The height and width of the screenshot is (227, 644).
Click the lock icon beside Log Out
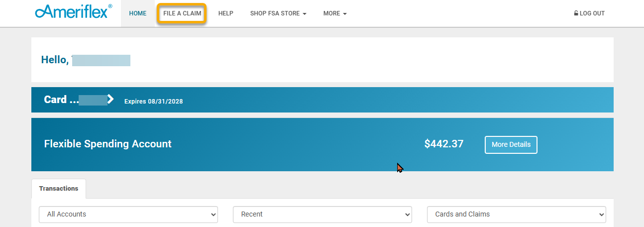[576, 13]
